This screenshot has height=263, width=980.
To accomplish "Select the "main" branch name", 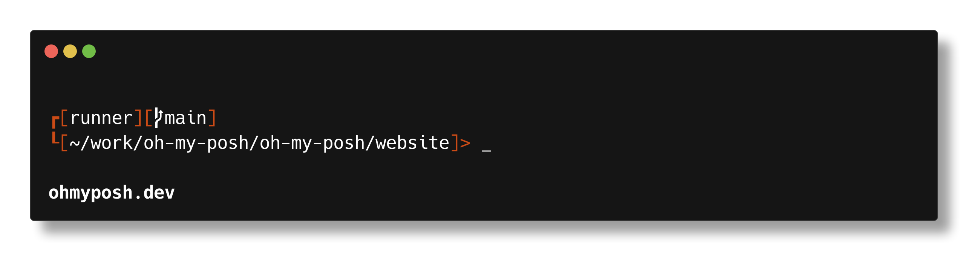I will coord(185,118).
